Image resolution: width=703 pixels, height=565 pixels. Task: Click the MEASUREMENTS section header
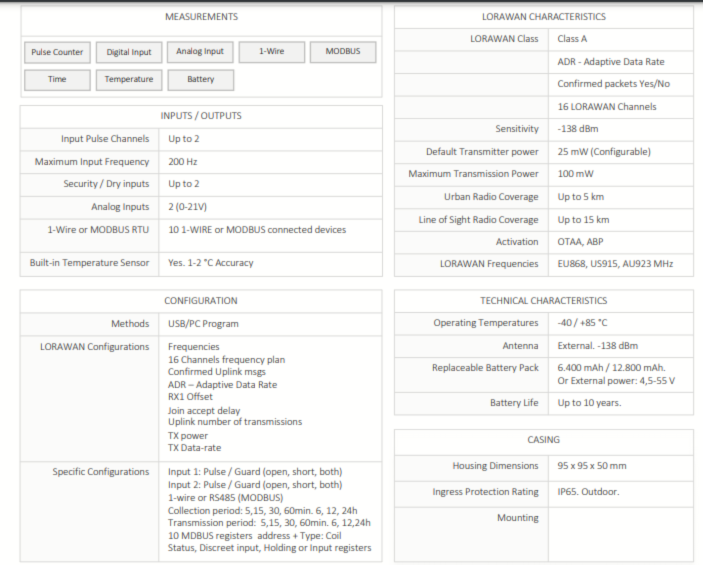tap(201, 17)
